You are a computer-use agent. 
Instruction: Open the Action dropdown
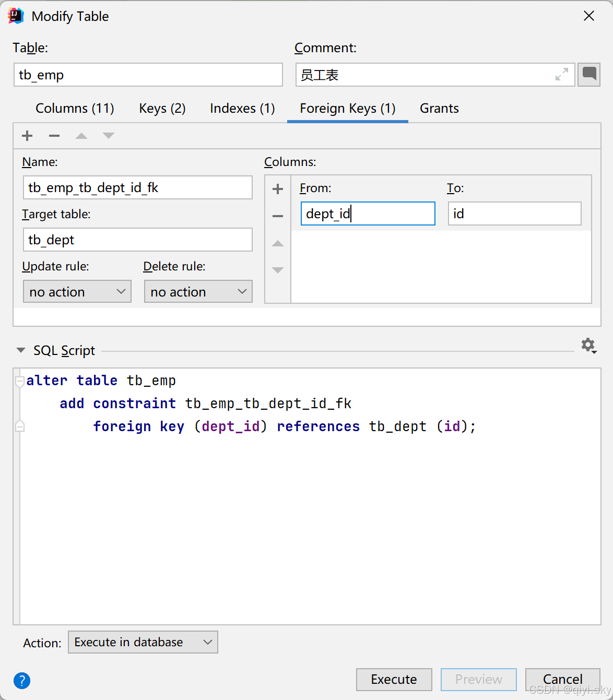tap(143, 642)
